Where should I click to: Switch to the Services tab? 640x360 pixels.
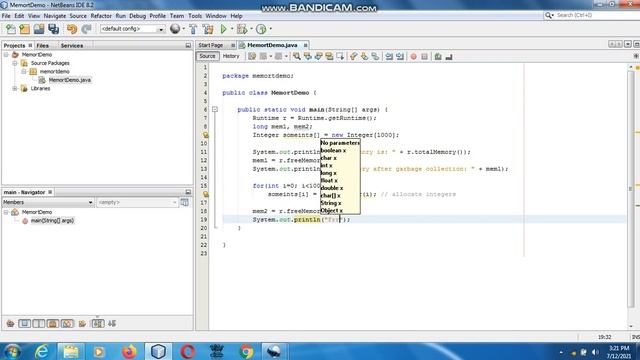[72, 45]
